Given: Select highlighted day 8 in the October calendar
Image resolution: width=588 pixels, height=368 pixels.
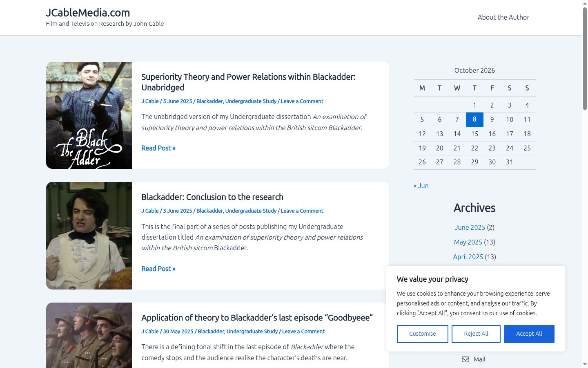Looking at the screenshot, I should [474, 119].
